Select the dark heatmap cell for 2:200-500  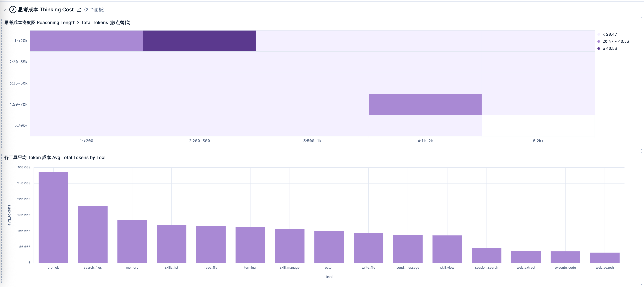point(199,41)
